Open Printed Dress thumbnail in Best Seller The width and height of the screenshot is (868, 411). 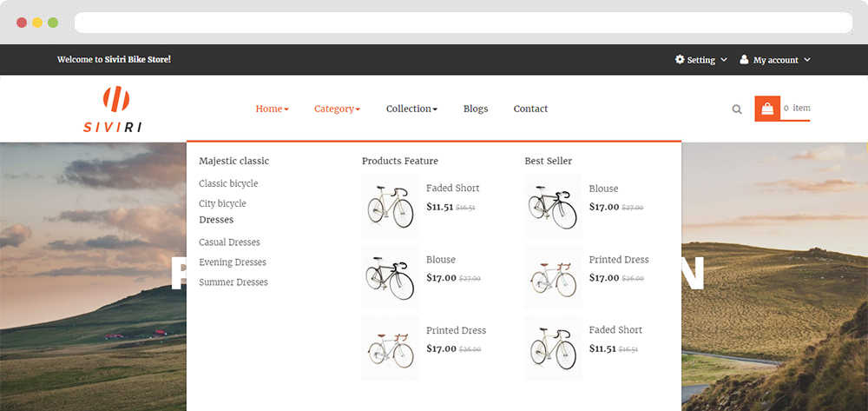[x=553, y=277]
